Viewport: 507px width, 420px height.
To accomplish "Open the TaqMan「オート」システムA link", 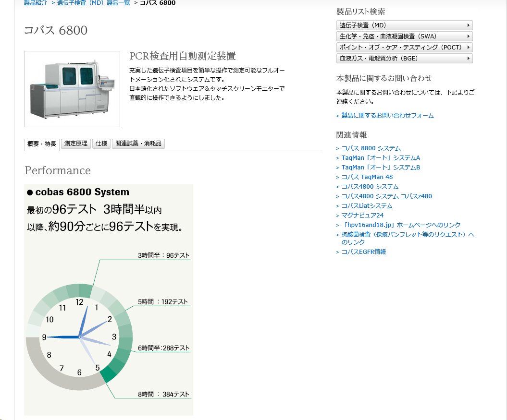I will tap(381, 157).
